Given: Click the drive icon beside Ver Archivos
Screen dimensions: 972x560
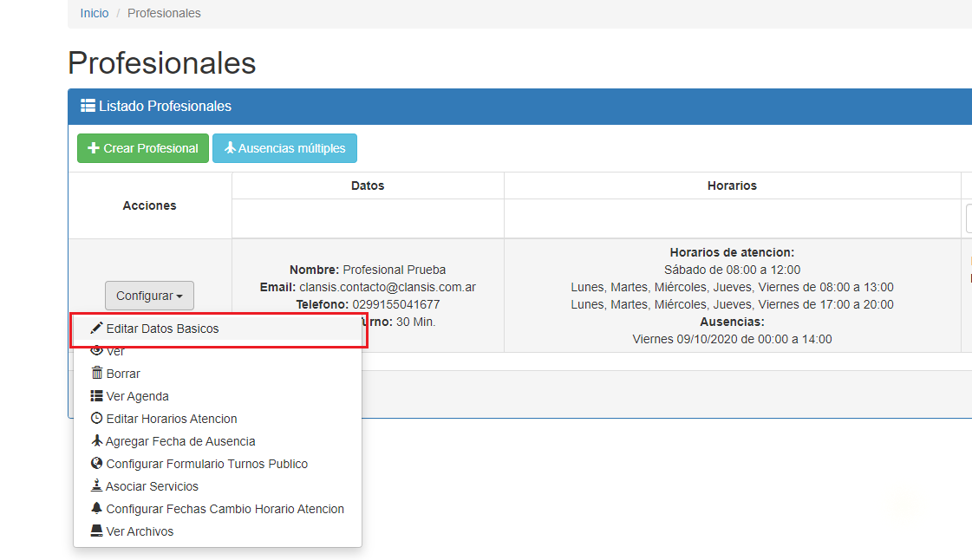Looking at the screenshot, I should [97, 531].
